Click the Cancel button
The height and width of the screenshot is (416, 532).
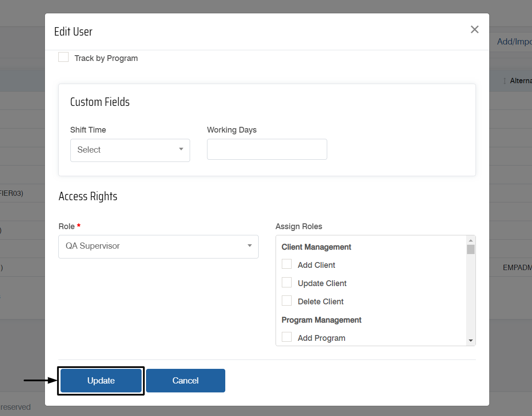186,380
